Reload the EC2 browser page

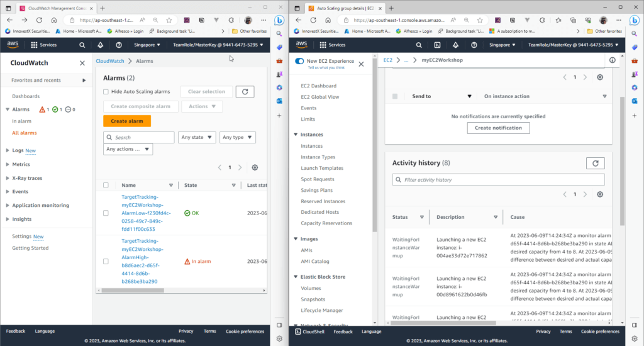click(313, 20)
